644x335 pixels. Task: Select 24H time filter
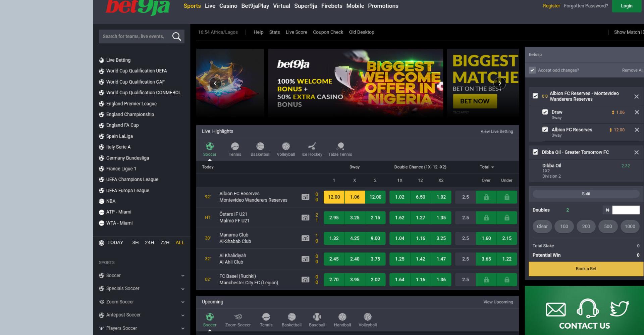[150, 242]
